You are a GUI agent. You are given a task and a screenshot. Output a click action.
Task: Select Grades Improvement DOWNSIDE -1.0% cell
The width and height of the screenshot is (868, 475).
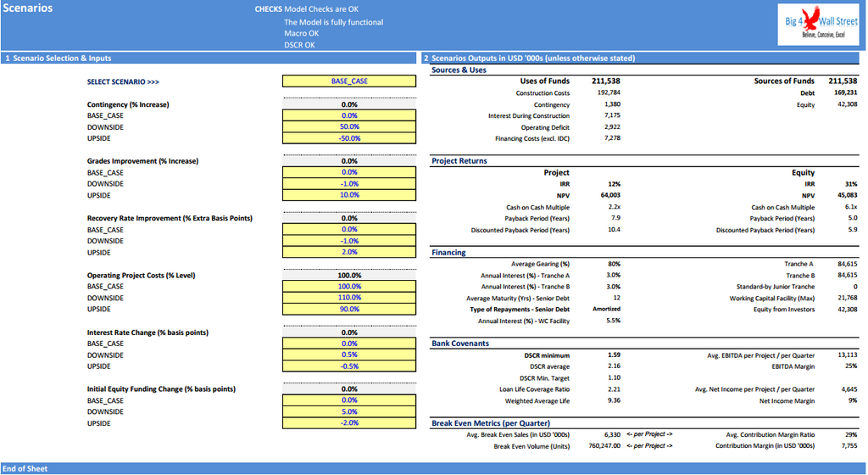click(348, 184)
